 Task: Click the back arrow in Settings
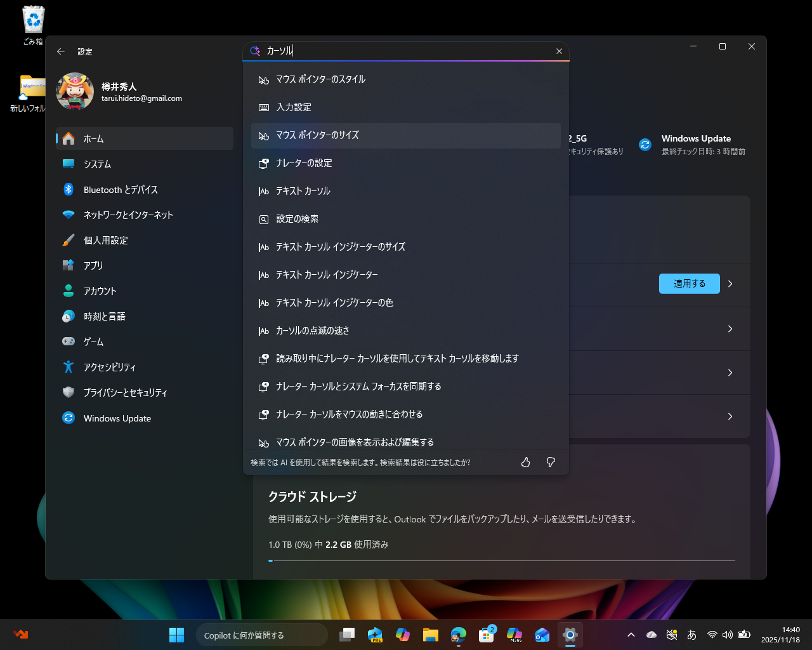pos(61,51)
